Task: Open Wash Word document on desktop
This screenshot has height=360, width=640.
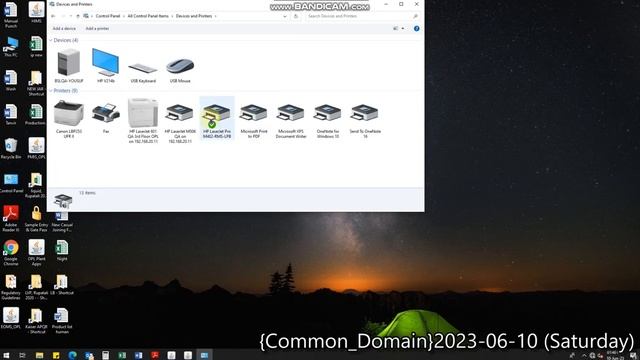Action: click(11, 80)
